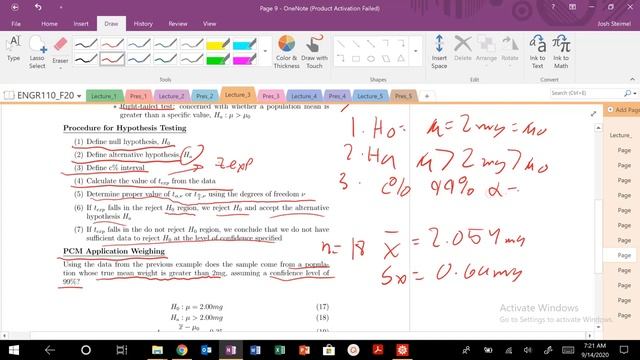
Task: Open the Lecture_2 section tab
Action: coord(171,96)
